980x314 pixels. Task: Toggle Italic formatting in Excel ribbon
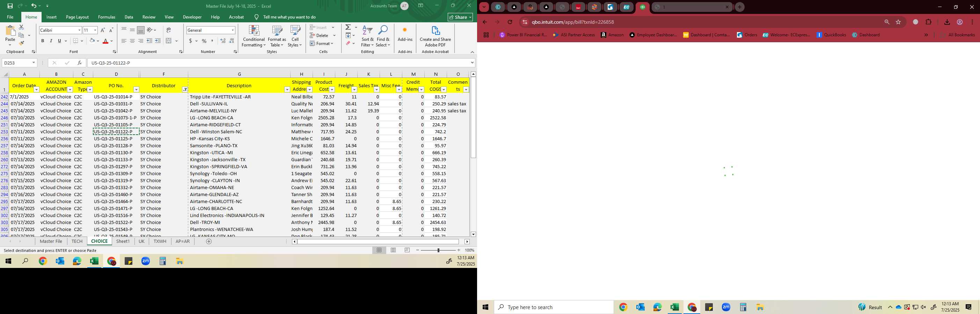coord(51,41)
